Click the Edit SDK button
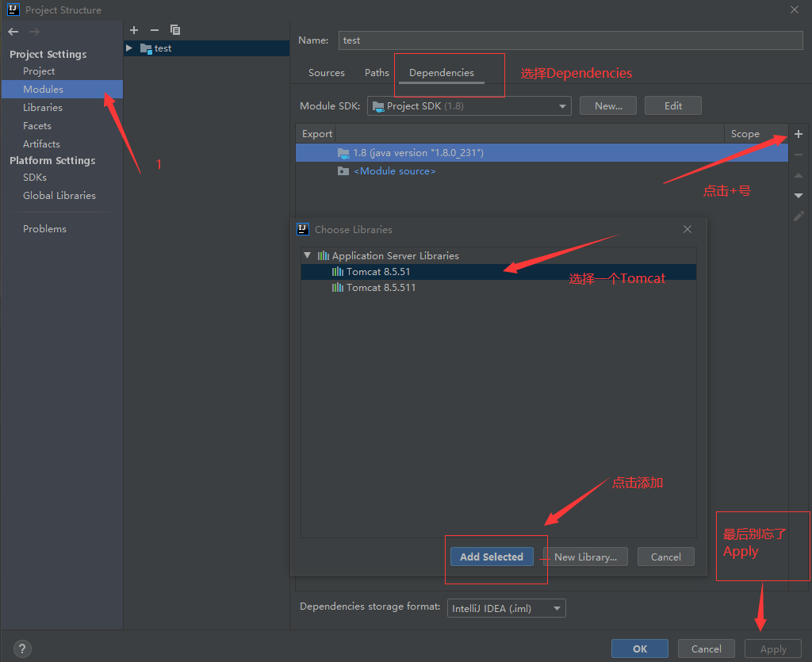Viewport: 812px width, 662px height. pos(672,106)
